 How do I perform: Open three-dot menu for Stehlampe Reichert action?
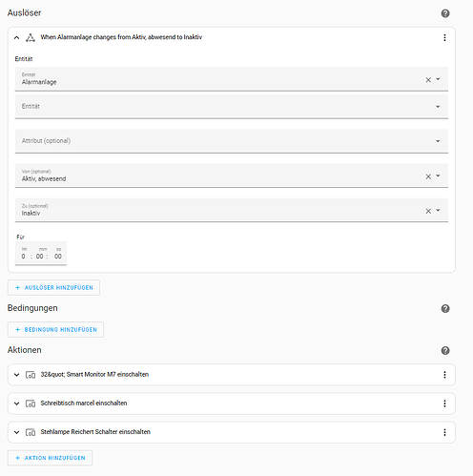point(444,432)
